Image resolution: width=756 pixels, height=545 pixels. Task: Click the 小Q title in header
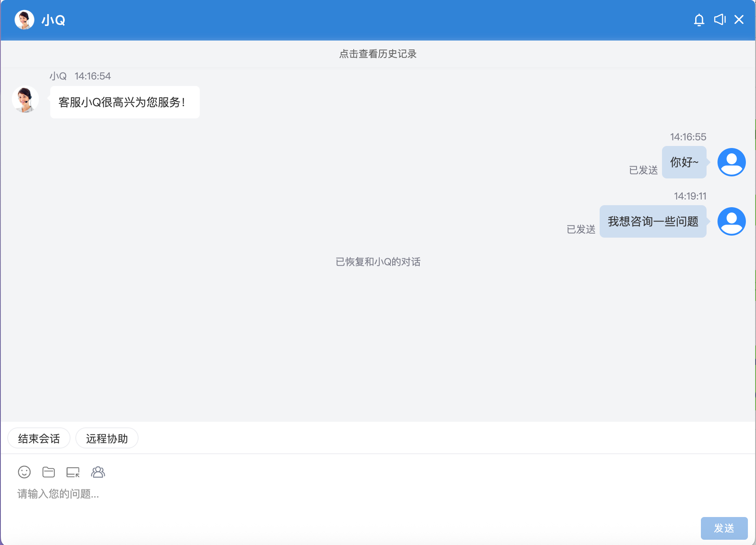[53, 20]
